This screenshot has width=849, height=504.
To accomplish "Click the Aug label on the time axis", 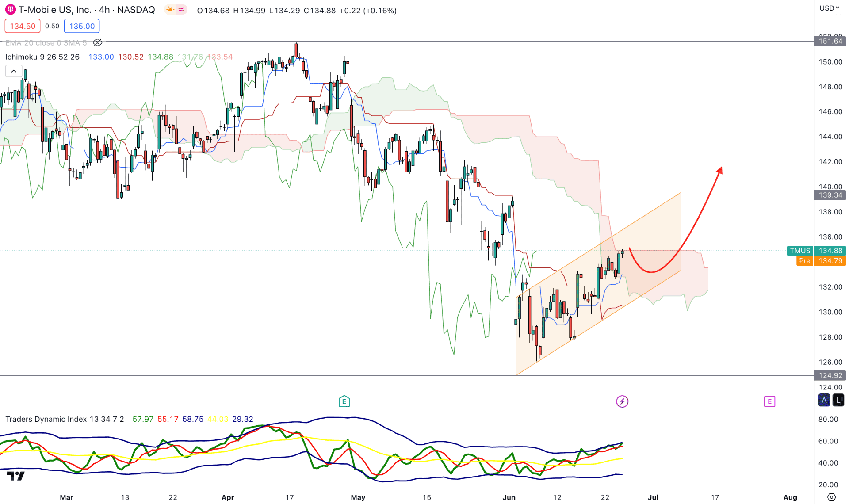I will [x=790, y=497].
